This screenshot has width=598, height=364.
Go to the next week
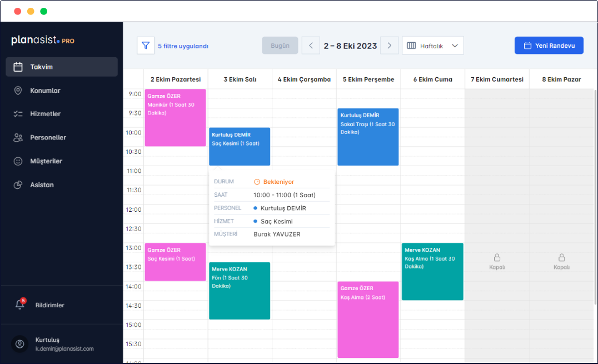click(x=390, y=46)
